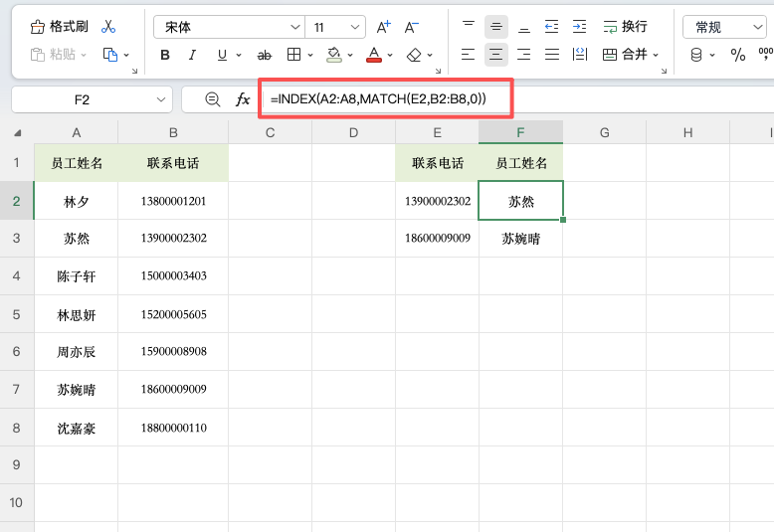Expand the Borders options arrow
Viewport: 774px width, 532px height.
tap(310, 55)
